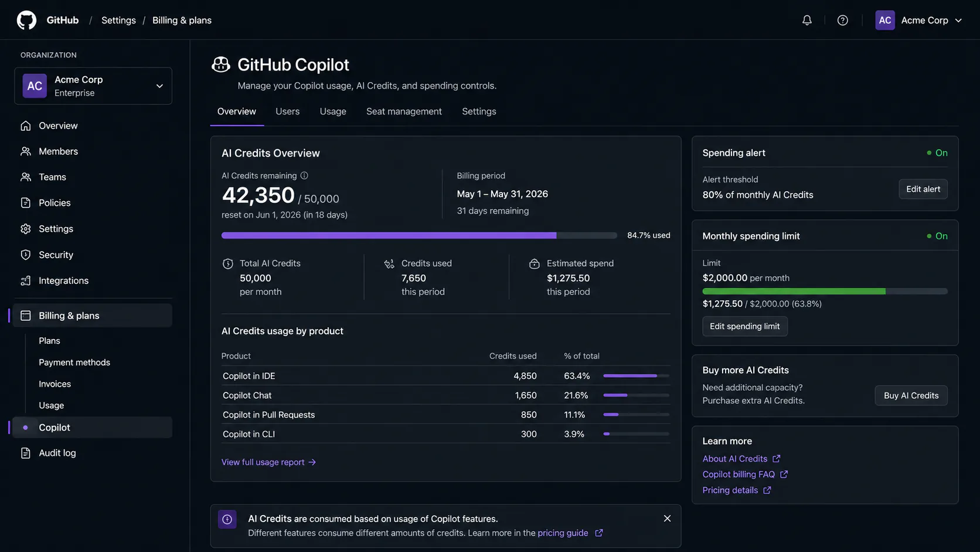This screenshot has width=980, height=552.
Task: Click the 42,350 credits remaining value
Action: [258, 195]
